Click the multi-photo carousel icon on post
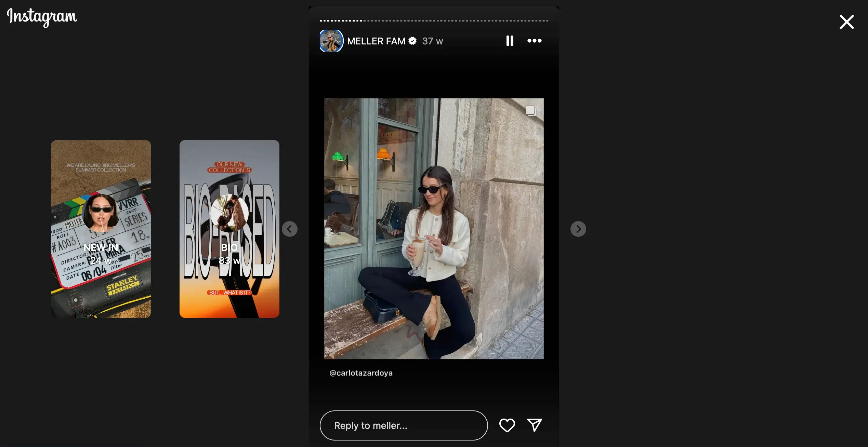Screen dimensions: 868x447 [x=530, y=110]
